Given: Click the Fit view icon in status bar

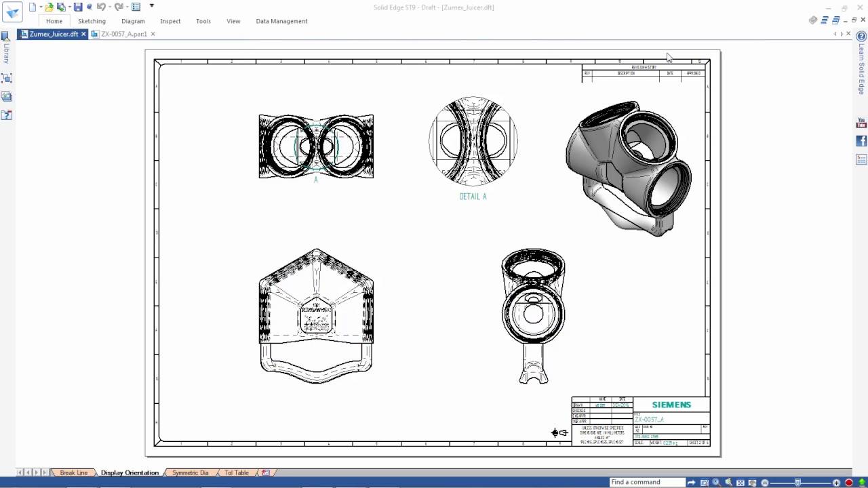Looking at the screenshot, I should pos(740,483).
